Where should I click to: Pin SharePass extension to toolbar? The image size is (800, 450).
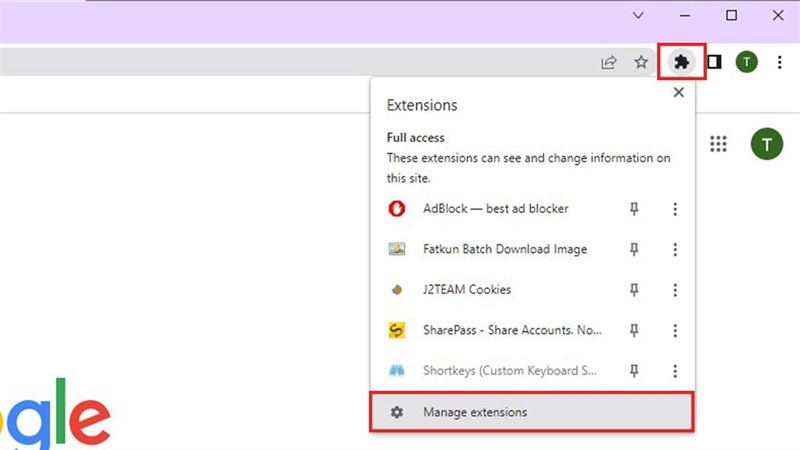coord(634,330)
